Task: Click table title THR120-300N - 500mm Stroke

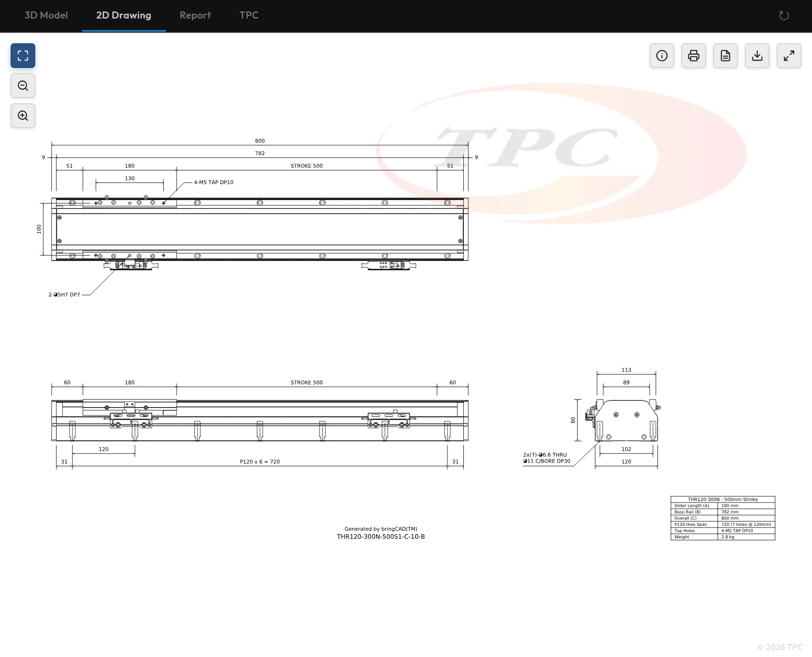Action: click(x=723, y=499)
